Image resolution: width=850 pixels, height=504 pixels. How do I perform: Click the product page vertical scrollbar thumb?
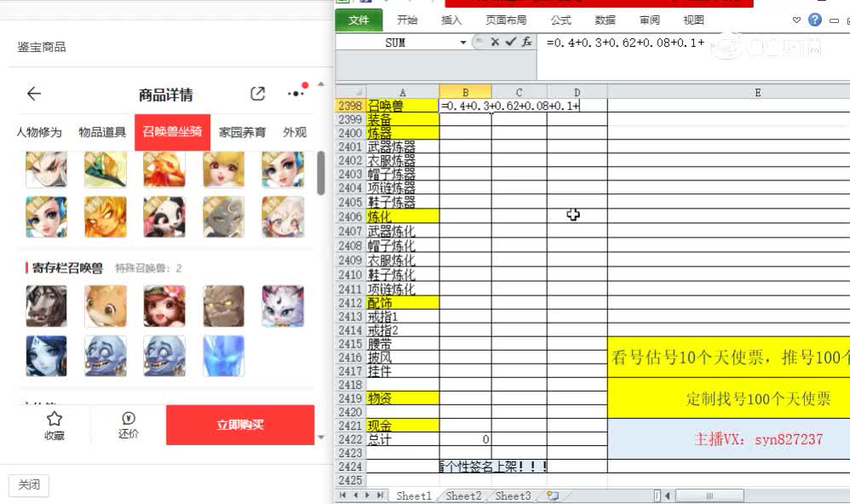click(x=321, y=174)
